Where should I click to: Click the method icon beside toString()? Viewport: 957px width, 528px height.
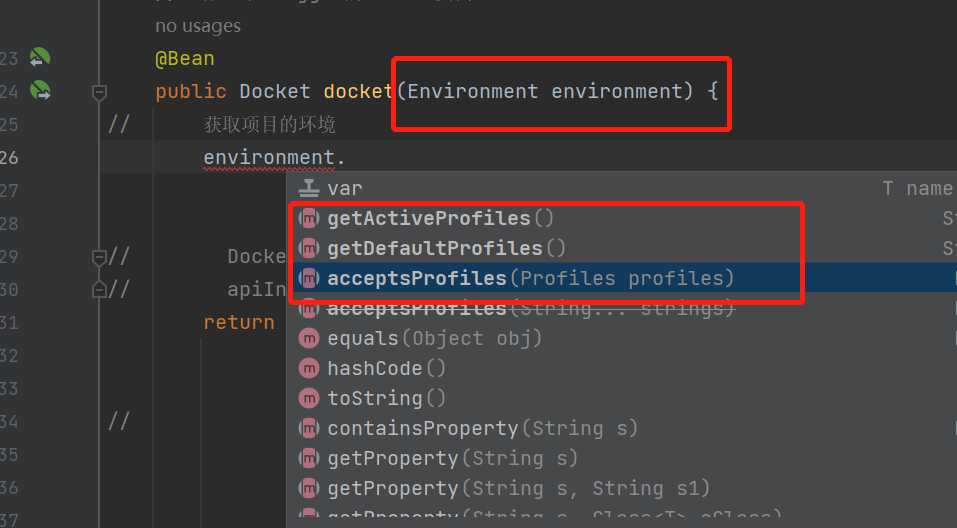[309, 398]
